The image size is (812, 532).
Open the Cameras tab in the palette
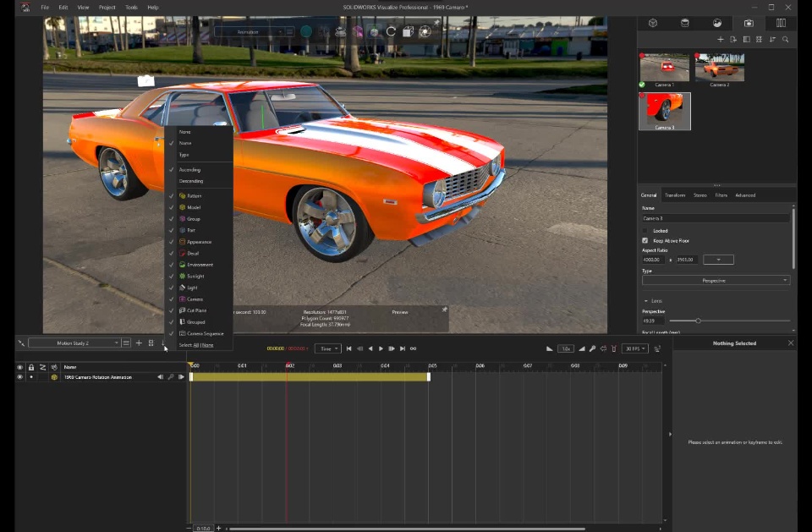pos(749,23)
